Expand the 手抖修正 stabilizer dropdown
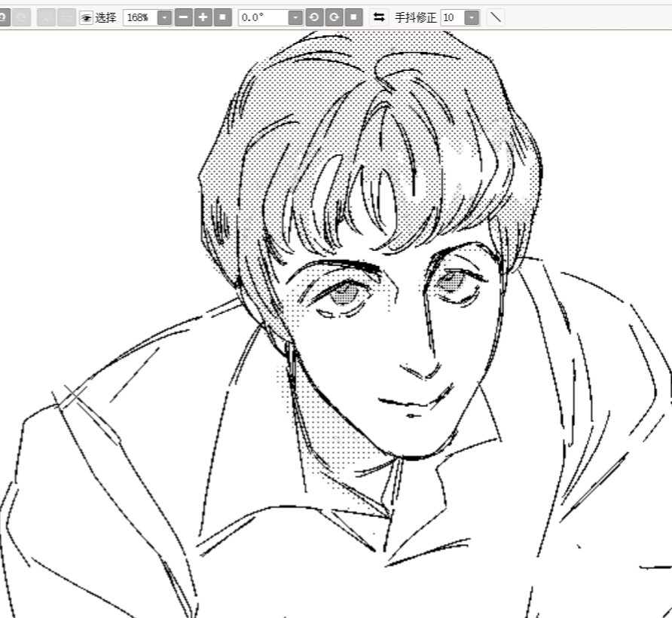Viewport: 672px width, 618px height. [472, 17]
